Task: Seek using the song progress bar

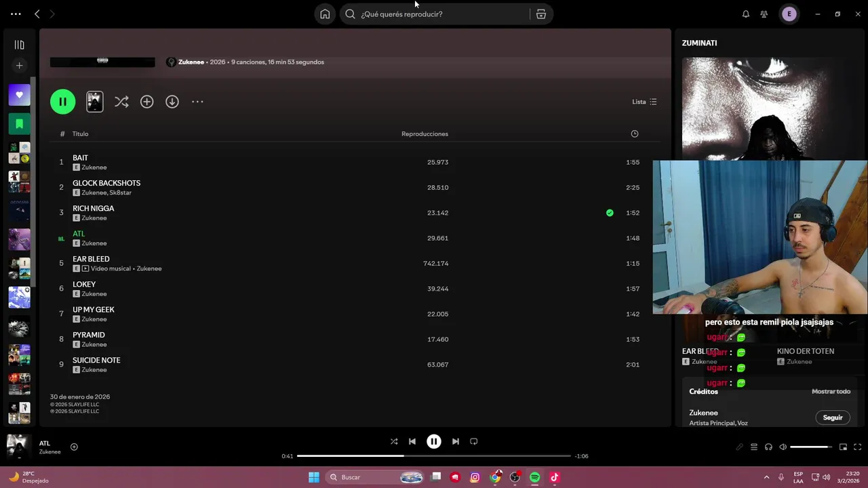Action: click(x=434, y=456)
